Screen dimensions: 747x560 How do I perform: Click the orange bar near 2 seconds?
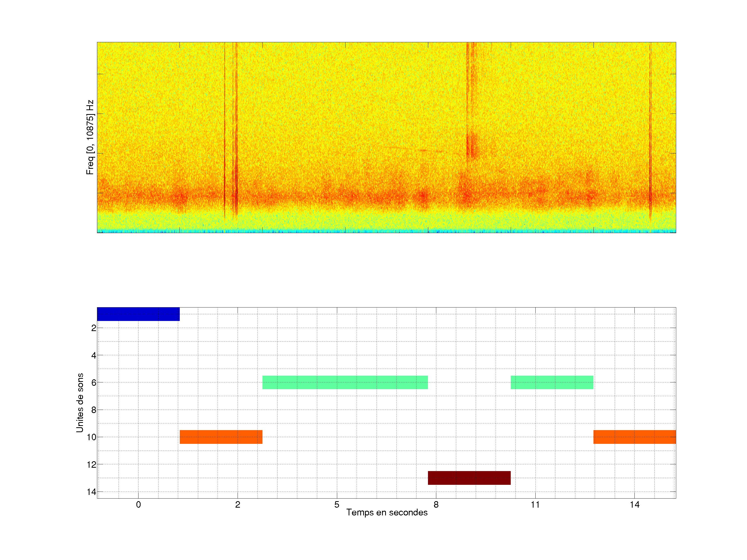[x=221, y=437]
